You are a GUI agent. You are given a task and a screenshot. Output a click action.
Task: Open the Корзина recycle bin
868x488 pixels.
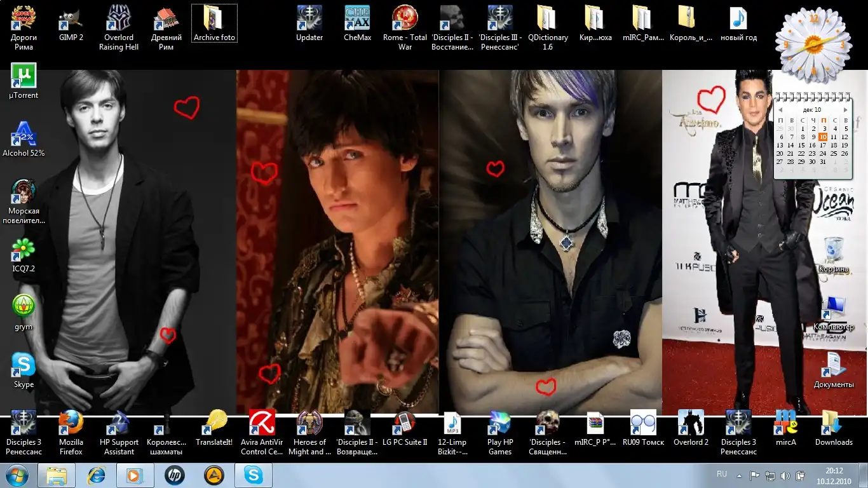(x=833, y=250)
